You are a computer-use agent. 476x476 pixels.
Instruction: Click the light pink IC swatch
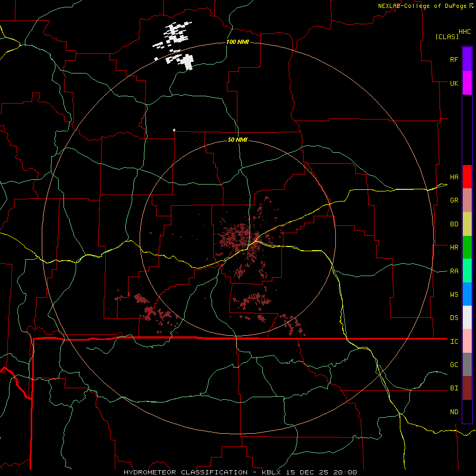pos(467,341)
